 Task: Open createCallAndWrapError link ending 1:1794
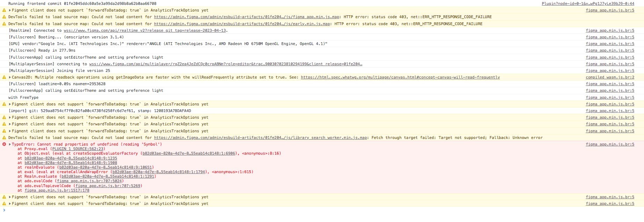[x=159, y=172]
